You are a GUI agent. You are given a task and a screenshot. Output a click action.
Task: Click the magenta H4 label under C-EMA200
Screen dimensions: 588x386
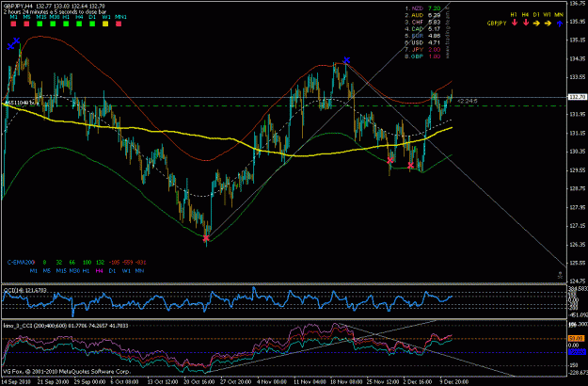click(x=99, y=270)
